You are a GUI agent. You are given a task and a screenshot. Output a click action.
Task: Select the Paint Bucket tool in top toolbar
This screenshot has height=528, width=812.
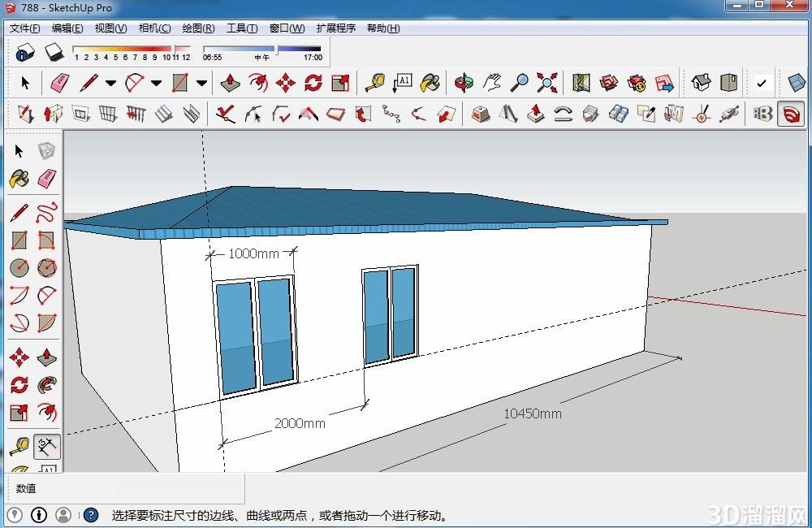pyautogui.click(x=430, y=83)
